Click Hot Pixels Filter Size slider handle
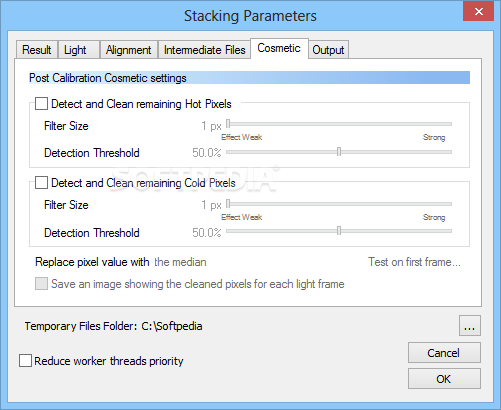This screenshot has height=410, width=501. (x=228, y=124)
